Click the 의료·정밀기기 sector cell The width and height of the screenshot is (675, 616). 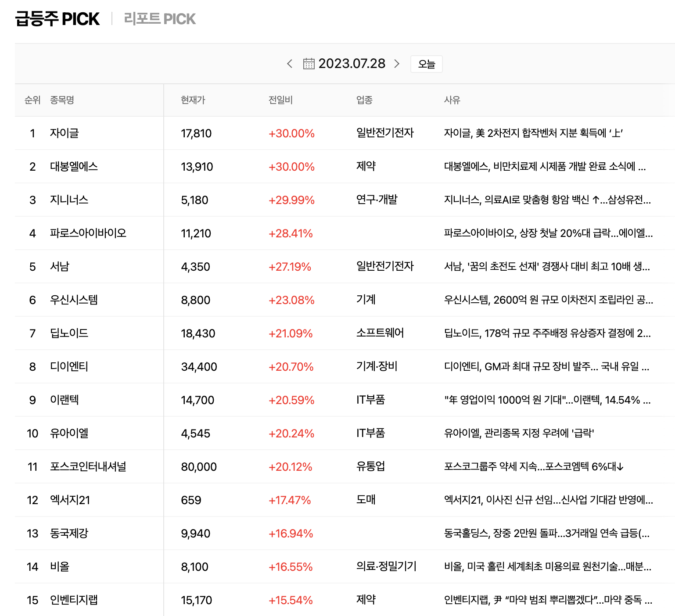[387, 566]
